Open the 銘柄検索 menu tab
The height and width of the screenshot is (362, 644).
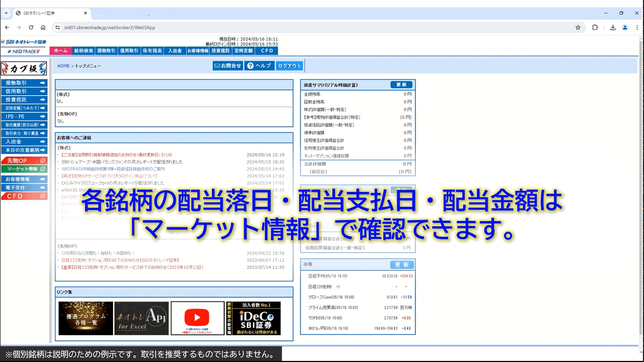pos(84,51)
